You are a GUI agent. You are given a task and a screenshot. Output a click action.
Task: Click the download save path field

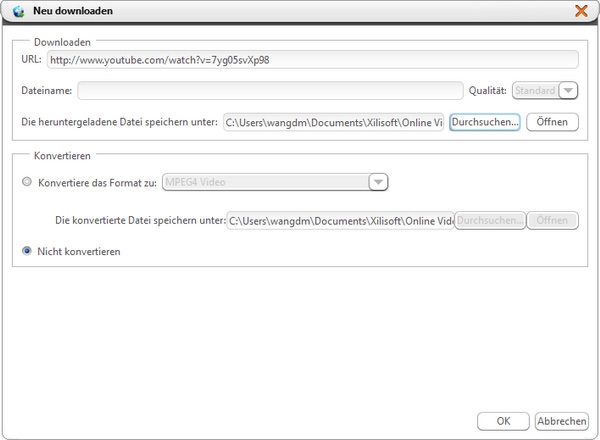coord(334,122)
